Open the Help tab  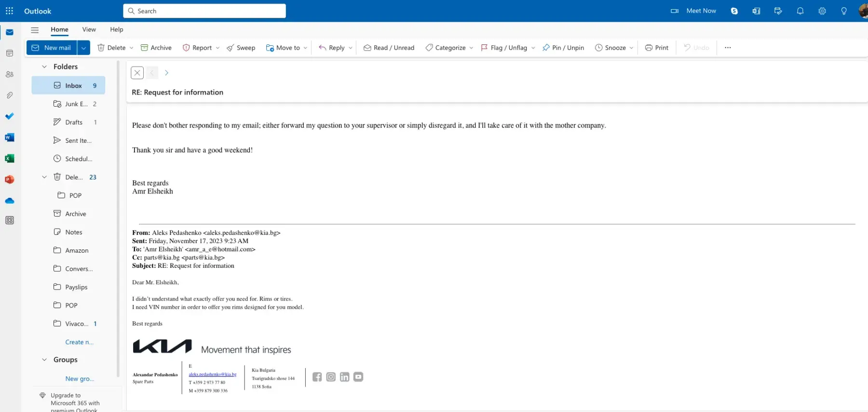tap(116, 29)
